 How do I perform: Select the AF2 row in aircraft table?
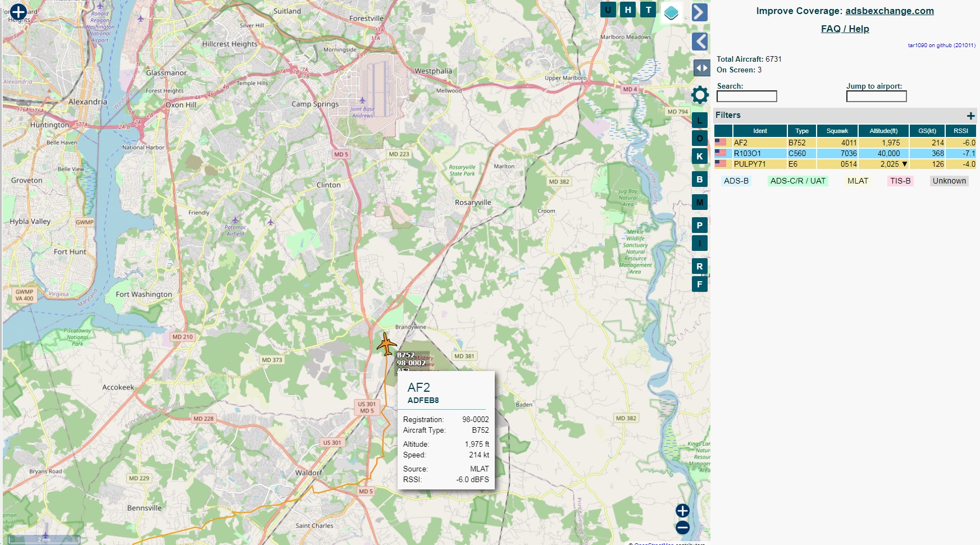[845, 143]
